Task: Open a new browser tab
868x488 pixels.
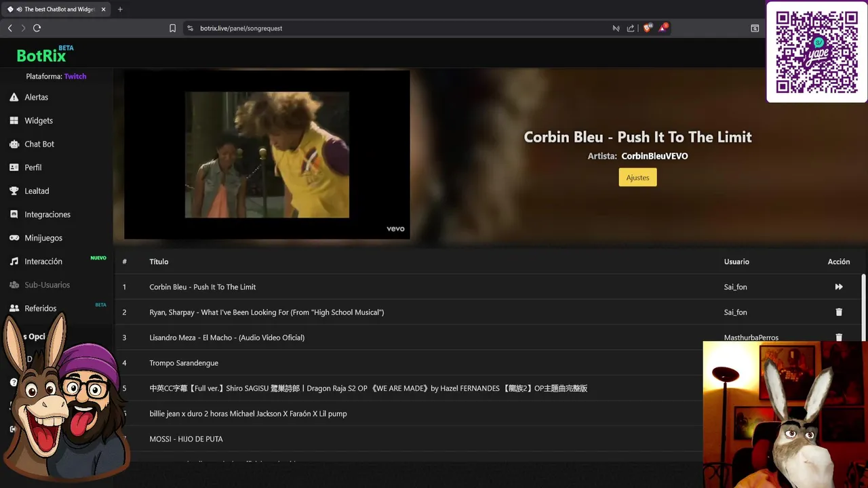Action: [120, 9]
